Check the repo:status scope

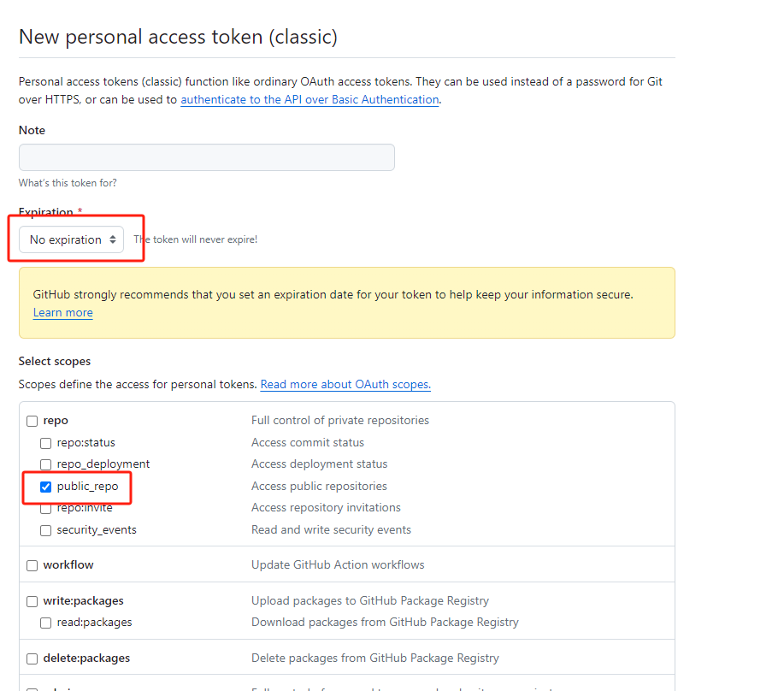point(46,443)
